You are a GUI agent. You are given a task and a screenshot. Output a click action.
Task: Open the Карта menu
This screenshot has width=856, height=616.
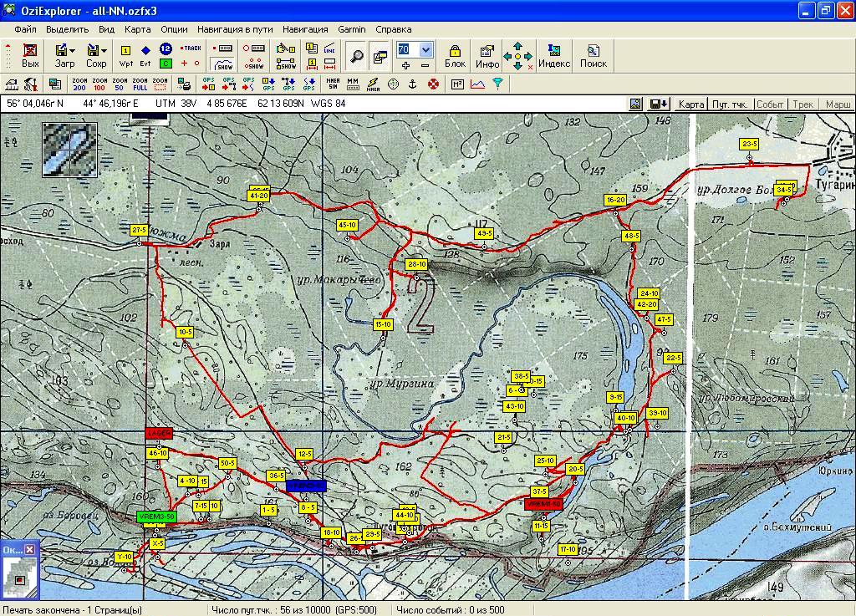coord(137,29)
